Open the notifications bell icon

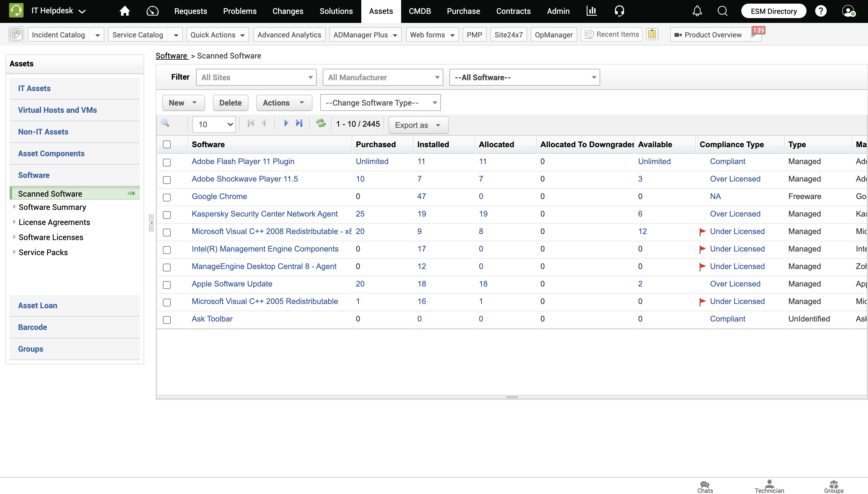point(697,11)
